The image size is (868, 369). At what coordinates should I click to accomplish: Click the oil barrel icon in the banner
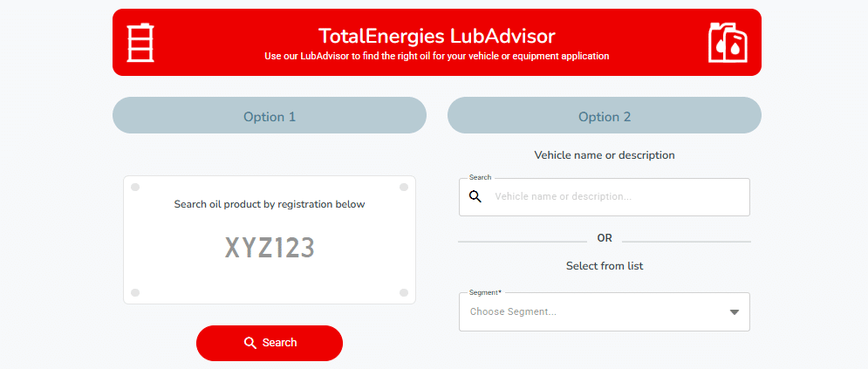140,43
